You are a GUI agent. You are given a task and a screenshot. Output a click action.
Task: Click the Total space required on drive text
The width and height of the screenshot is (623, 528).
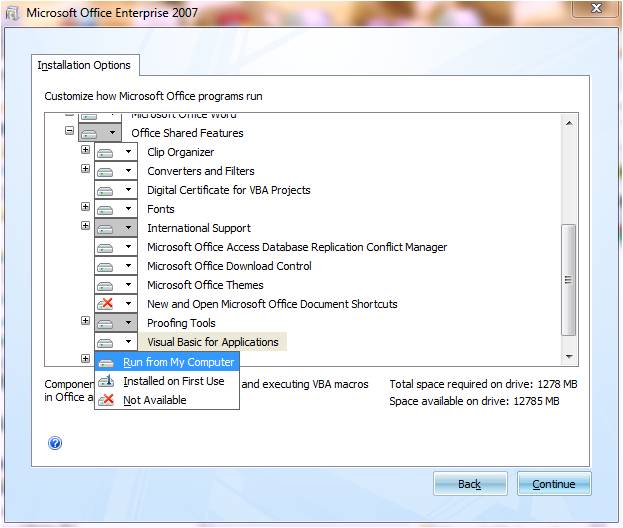point(483,384)
